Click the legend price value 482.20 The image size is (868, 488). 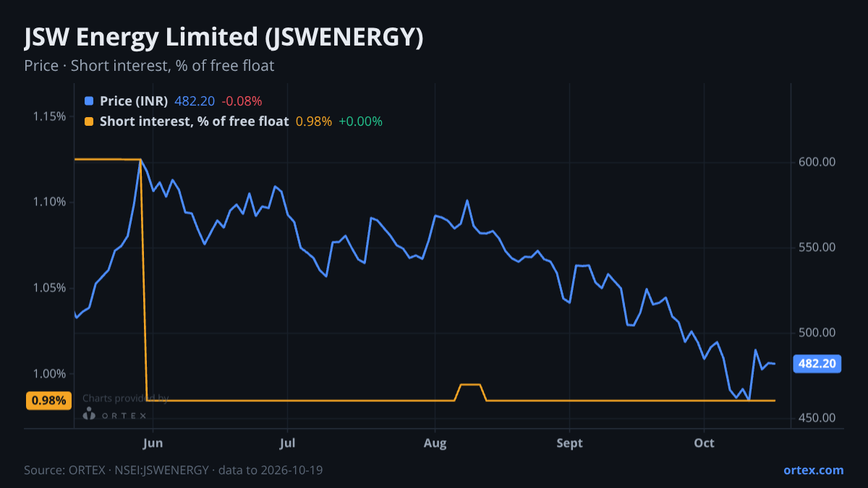(x=195, y=100)
